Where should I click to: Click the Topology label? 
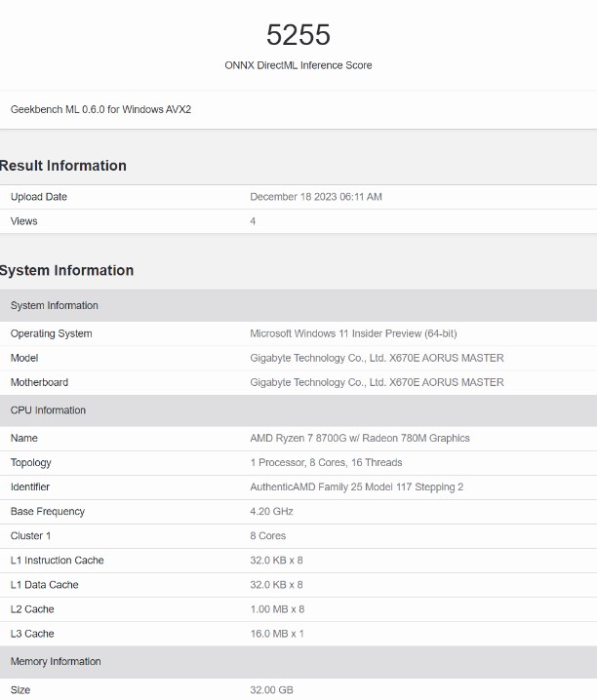(31, 462)
